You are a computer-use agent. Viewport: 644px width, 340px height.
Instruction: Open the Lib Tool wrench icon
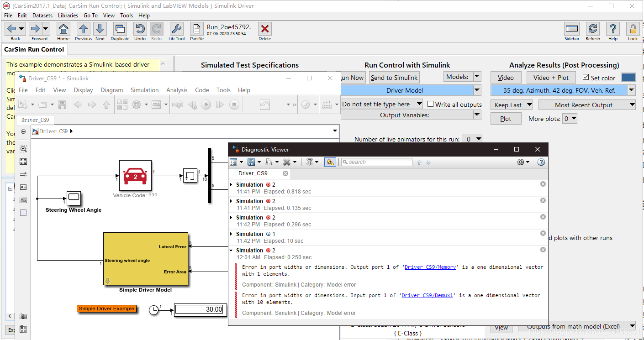(x=176, y=29)
